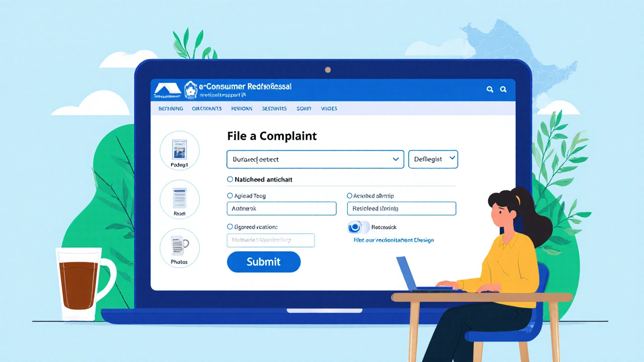644x362 pixels.
Task: Select the house-shaped site logo
Action: click(168, 88)
